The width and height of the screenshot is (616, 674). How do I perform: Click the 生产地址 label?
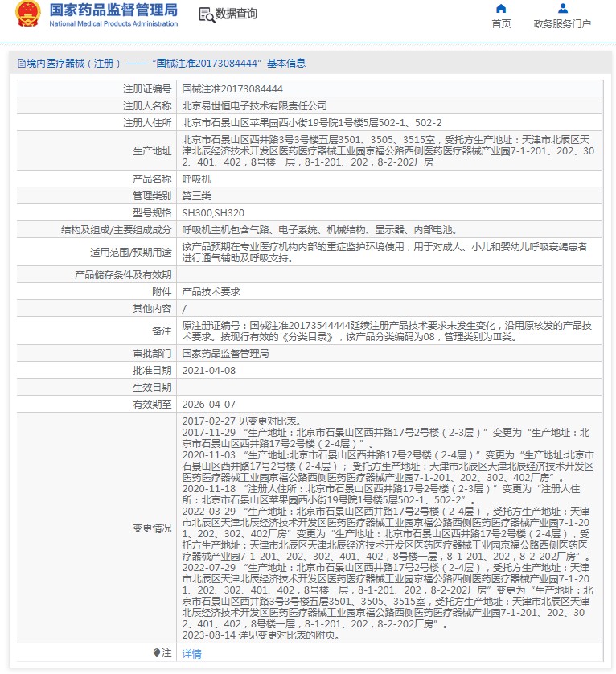coord(152,151)
